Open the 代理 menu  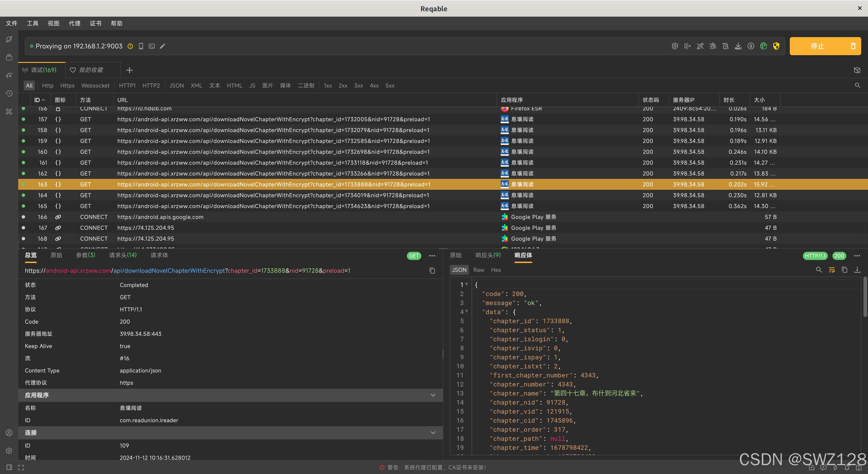tap(74, 23)
